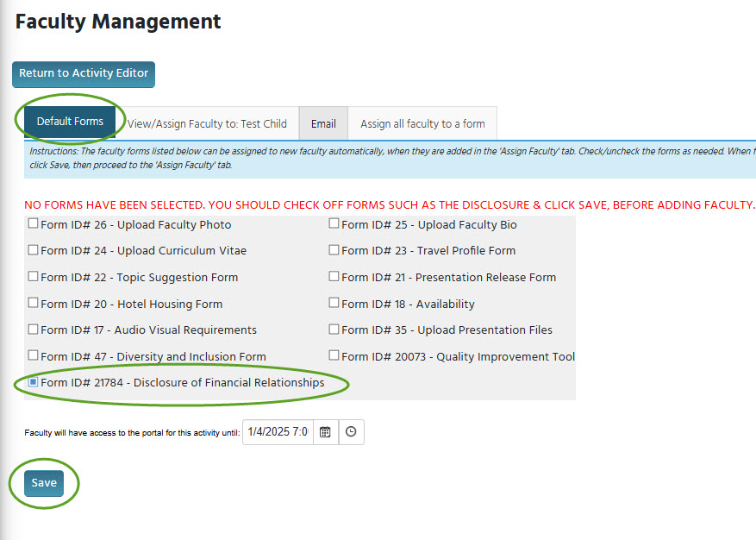
Task: Check the Audio Visual Requirements form
Action: click(33, 330)
